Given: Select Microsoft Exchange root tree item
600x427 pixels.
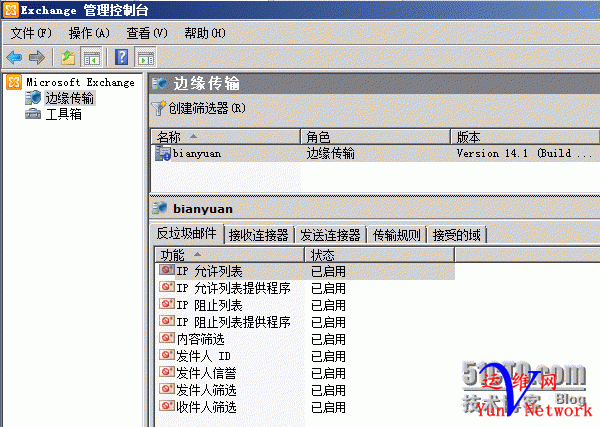Looking at the screenshot, I should (80, 82).
